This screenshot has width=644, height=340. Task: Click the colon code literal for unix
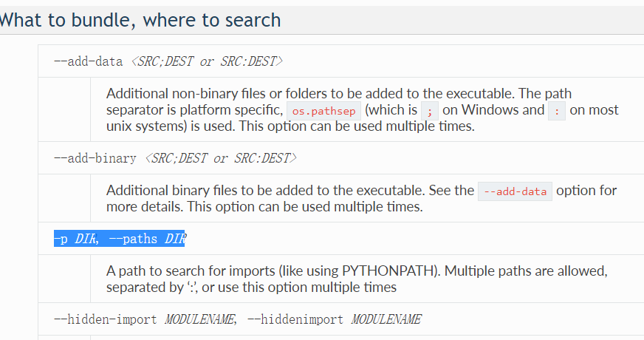[557, 111]
